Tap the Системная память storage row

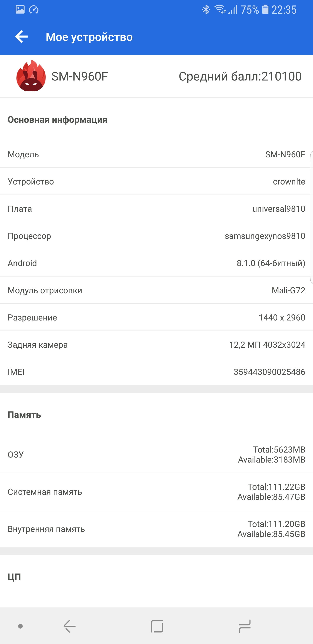(156, 491)
